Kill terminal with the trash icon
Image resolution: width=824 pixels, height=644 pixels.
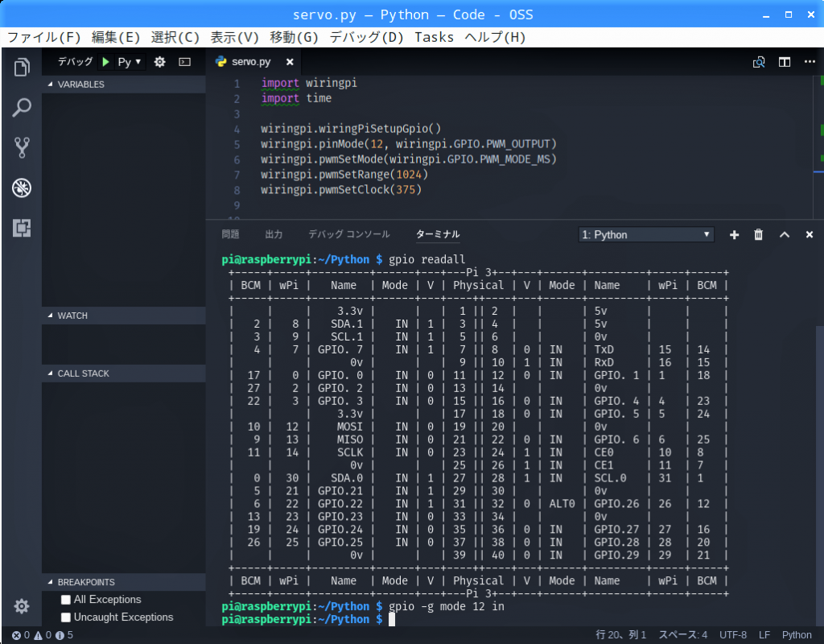click(758, 234)
